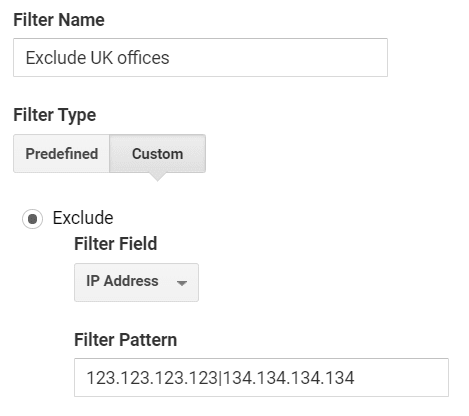This screenshot has width=469, height=416.
Task: Click the dropdown caret next to IP Address
Action: pos(182,283)
